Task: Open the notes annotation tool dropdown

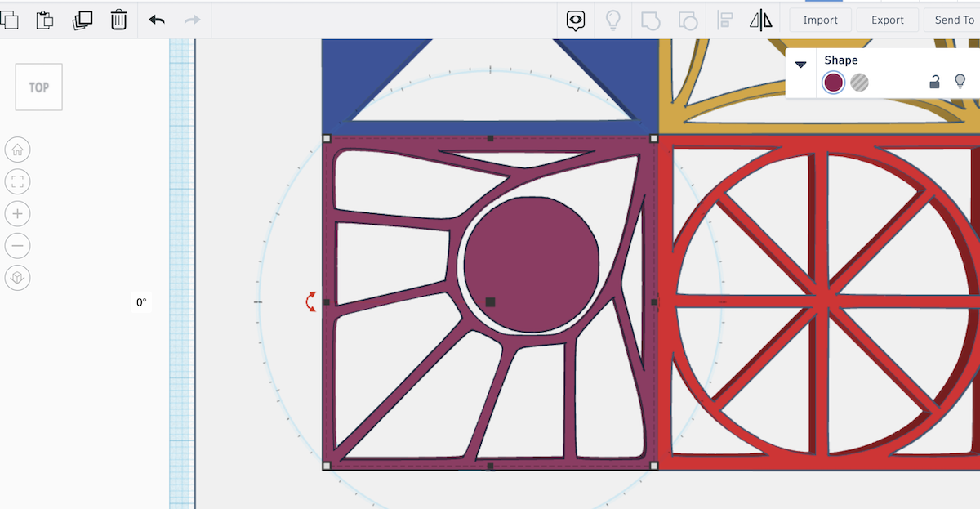Action: 576,19
